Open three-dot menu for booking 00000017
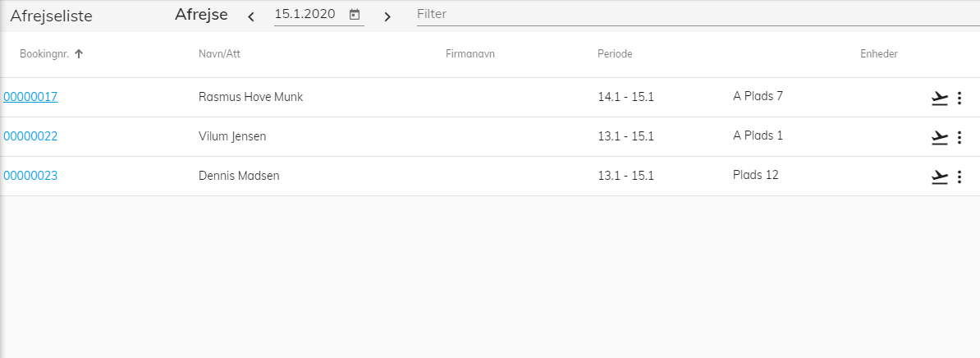 coord(959,98)
